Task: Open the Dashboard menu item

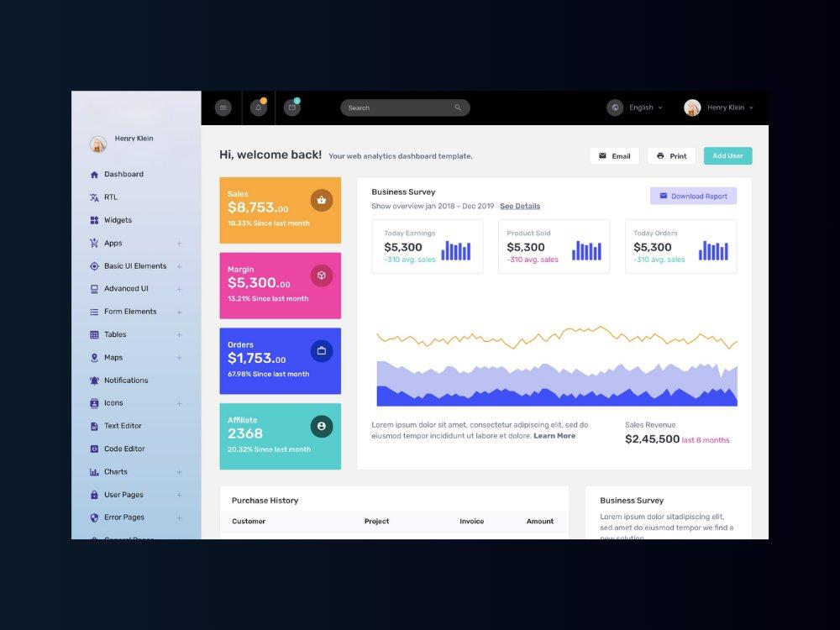Action: pos(123,174)
